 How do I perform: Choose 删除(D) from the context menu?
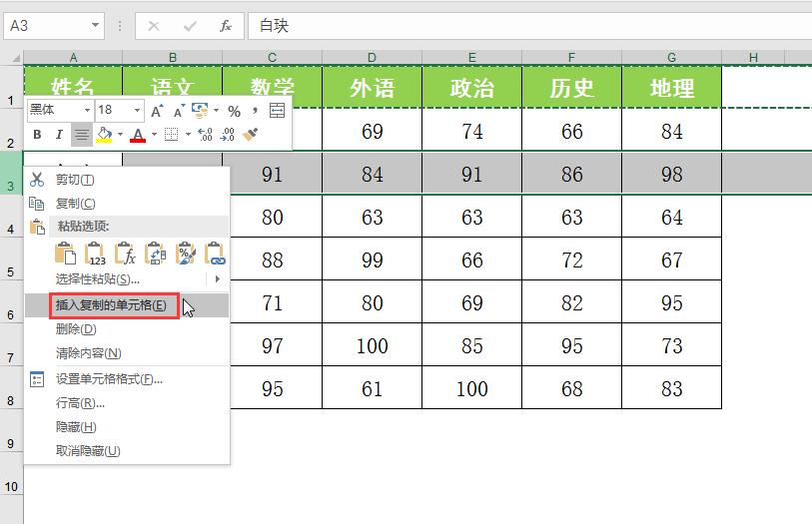coord(127,329)
